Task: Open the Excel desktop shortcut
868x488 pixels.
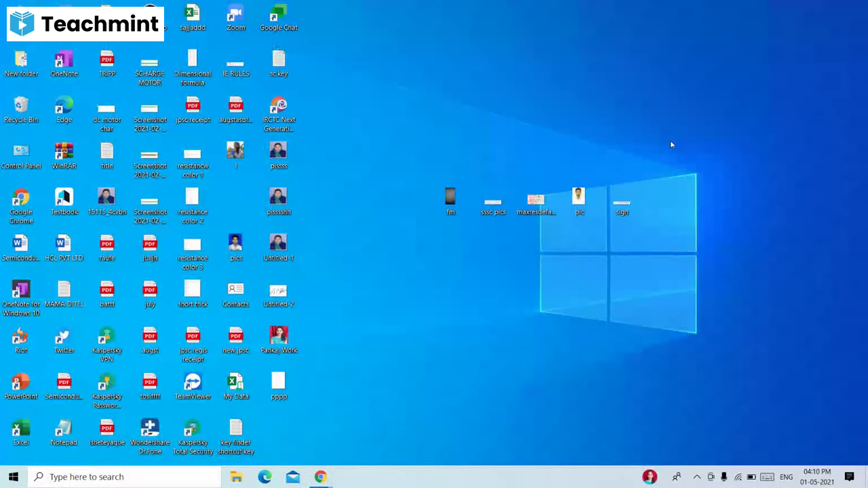Action: [21, 432]
